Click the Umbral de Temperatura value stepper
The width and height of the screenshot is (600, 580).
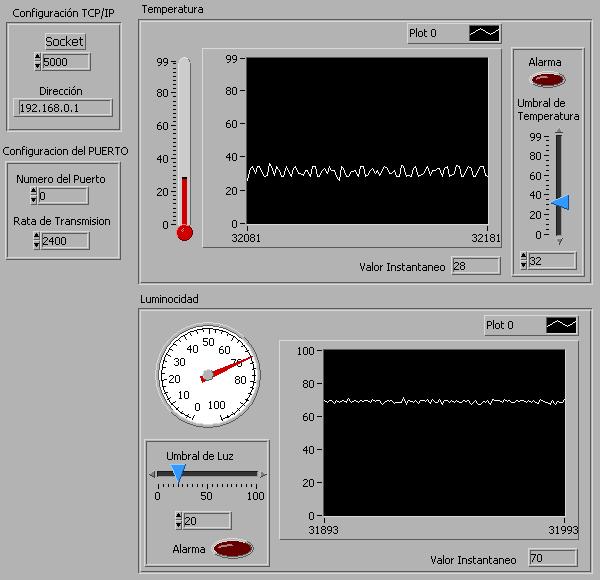pyautogui.click(x=525, y=261)
